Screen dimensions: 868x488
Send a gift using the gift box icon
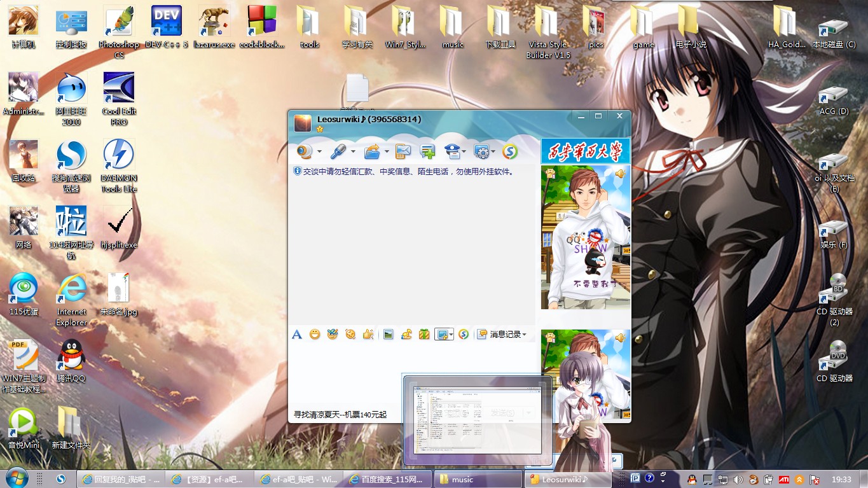(x=424, y=334)
